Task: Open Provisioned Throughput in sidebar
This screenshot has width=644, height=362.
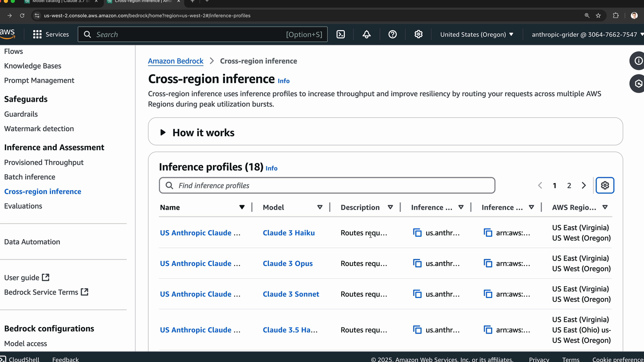Action: (44, 162)
